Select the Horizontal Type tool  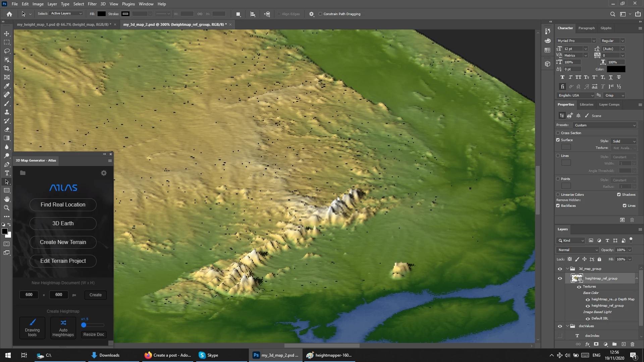point(7,173)
